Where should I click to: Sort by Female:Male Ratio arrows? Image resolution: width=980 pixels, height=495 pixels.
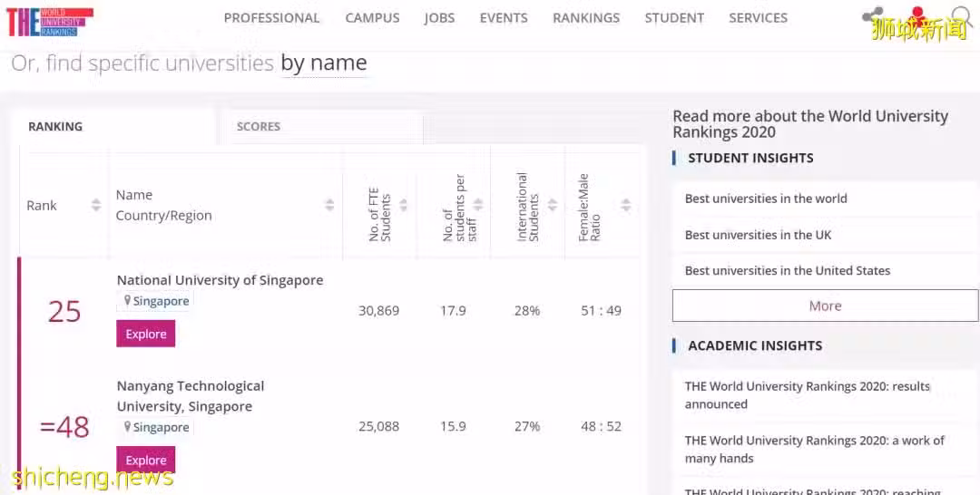(625, 205)
